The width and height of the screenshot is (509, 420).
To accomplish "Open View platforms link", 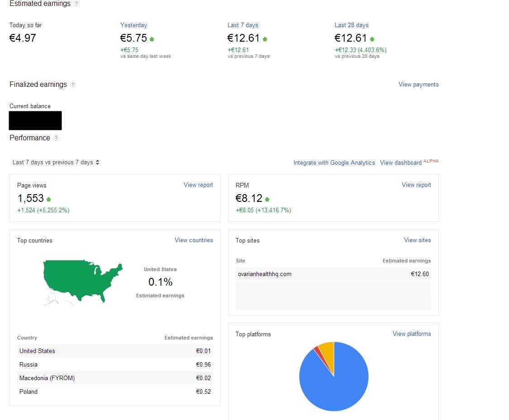I will 412,334.
